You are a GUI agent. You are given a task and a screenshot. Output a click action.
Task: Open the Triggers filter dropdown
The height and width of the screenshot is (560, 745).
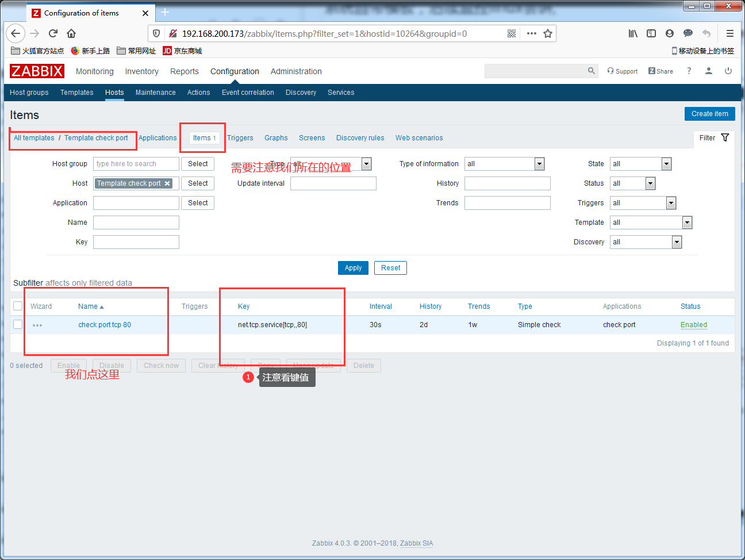[x=643, y=203]
